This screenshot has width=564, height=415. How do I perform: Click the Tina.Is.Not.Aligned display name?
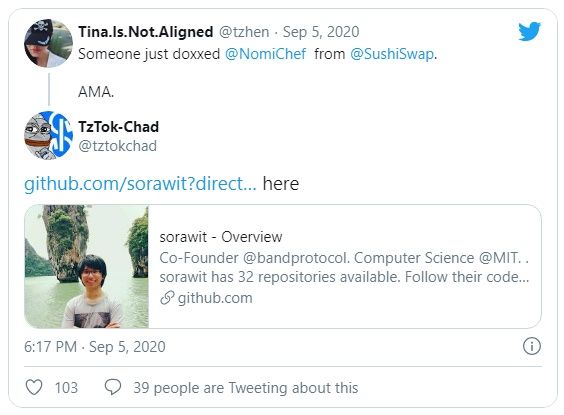click(146, 32)
